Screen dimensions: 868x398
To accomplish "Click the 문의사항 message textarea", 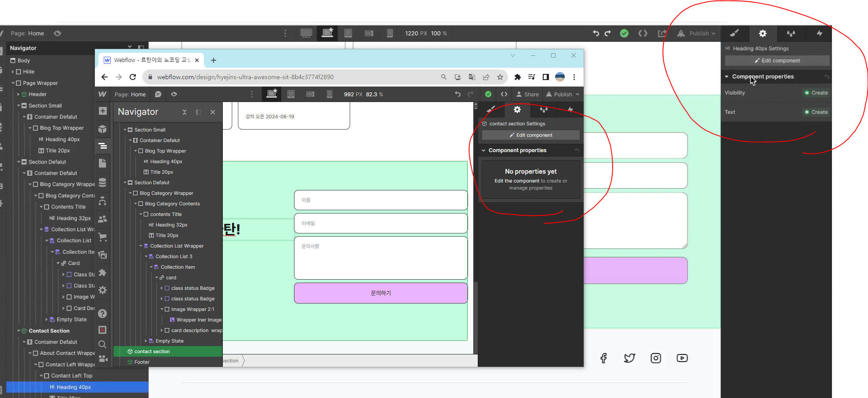I will point(381,258).
